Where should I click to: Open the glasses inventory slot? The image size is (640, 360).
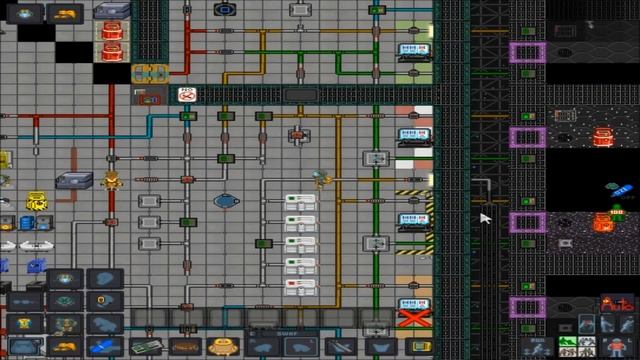pos(24,302)
